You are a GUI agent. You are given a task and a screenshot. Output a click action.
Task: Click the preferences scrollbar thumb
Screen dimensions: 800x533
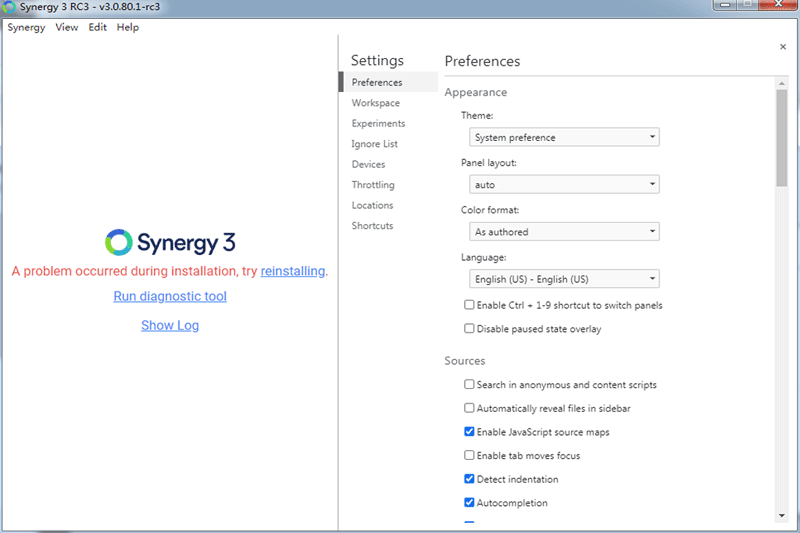(x=782, y=138)
